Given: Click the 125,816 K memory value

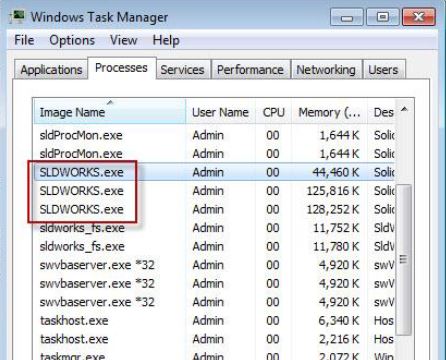Looking at the screenshot, I should click(333, 191).
